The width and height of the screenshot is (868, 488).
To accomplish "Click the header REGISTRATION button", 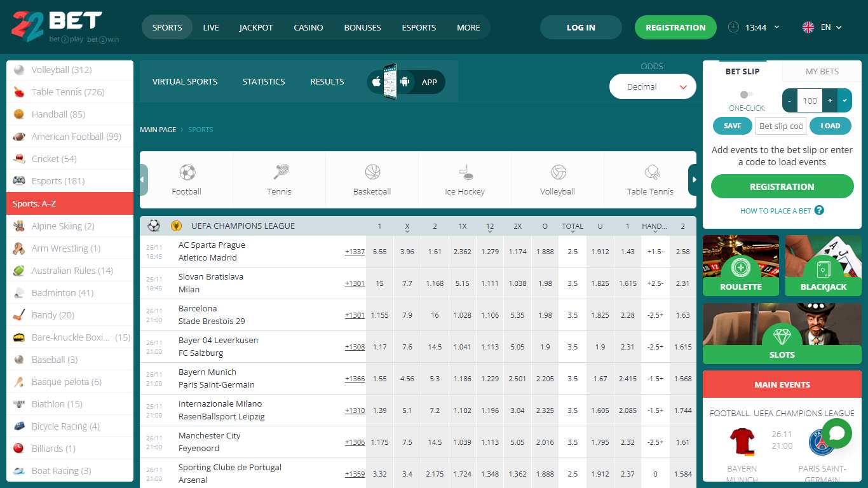I will 675,27.
